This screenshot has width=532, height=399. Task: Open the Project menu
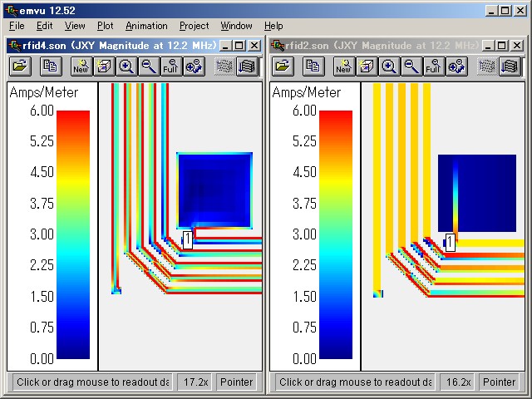tap(194, 26)
